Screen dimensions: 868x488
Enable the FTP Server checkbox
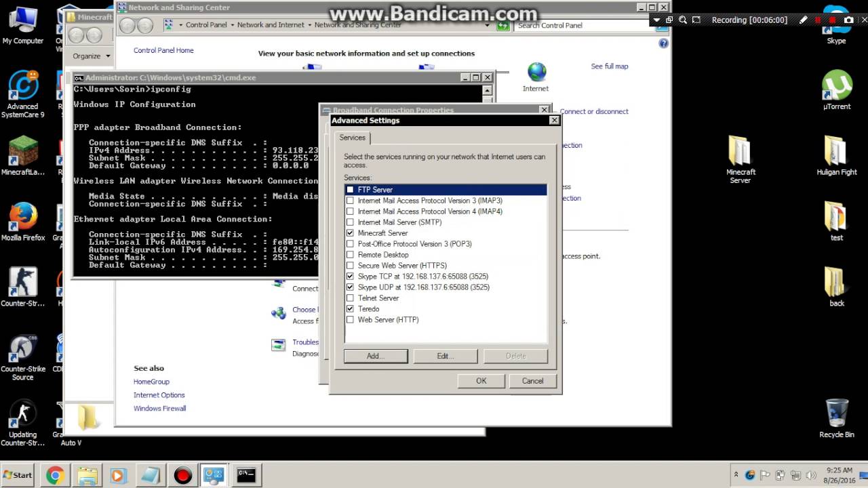350,190
